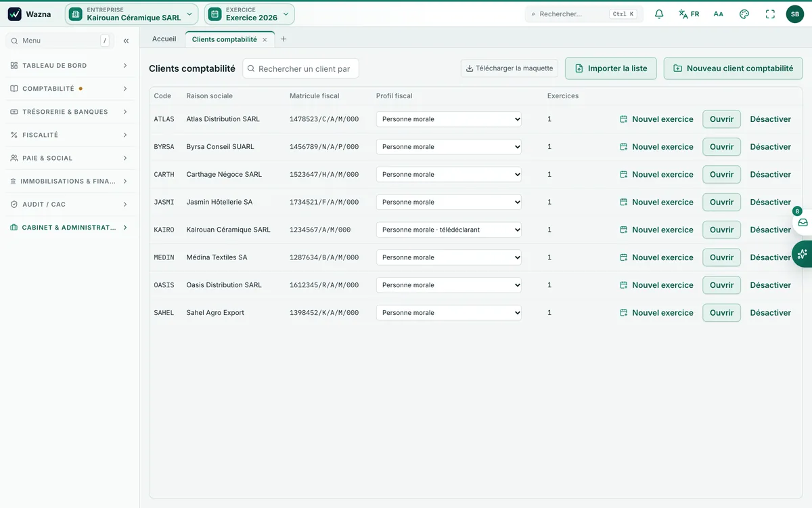The width and height of the screenshot is (812, 508).
Task: Change profil fiscal for Atlas Distribution SARL
Action: 449,119
